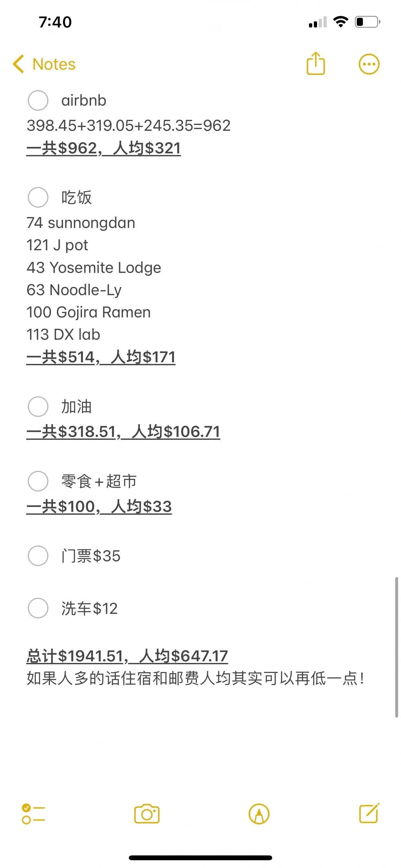Tap the share icon at top
The height and width of the screenshot is (868, 401).
coord(315,63)
